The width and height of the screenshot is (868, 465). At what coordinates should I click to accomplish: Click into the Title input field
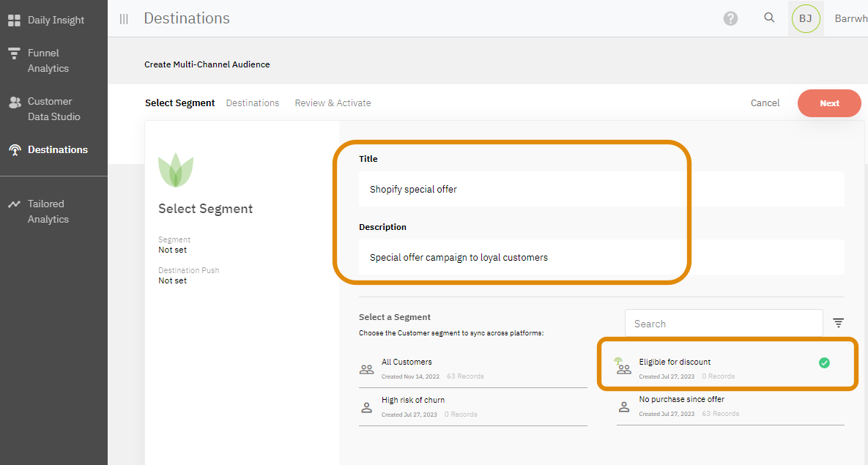tap(601, 190)
